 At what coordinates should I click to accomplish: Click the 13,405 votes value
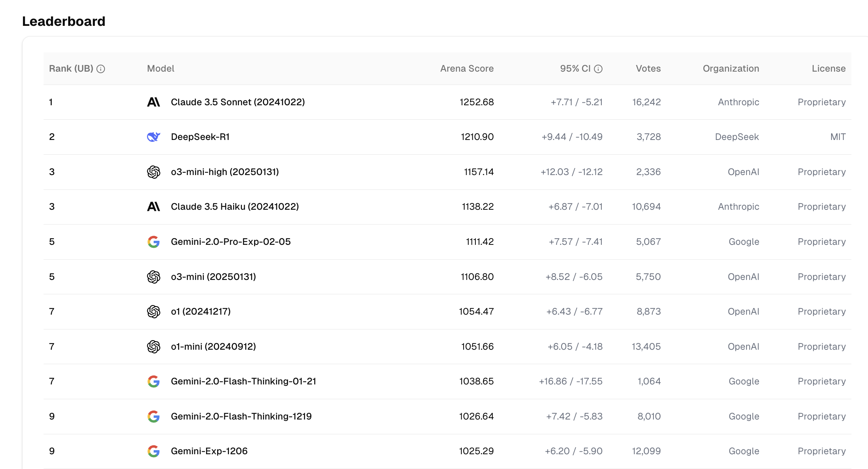point(646,347)
